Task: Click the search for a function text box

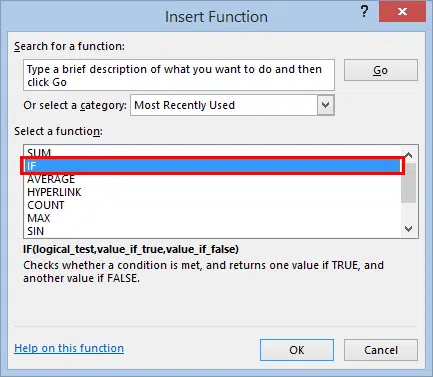Action: pos(179,75)
